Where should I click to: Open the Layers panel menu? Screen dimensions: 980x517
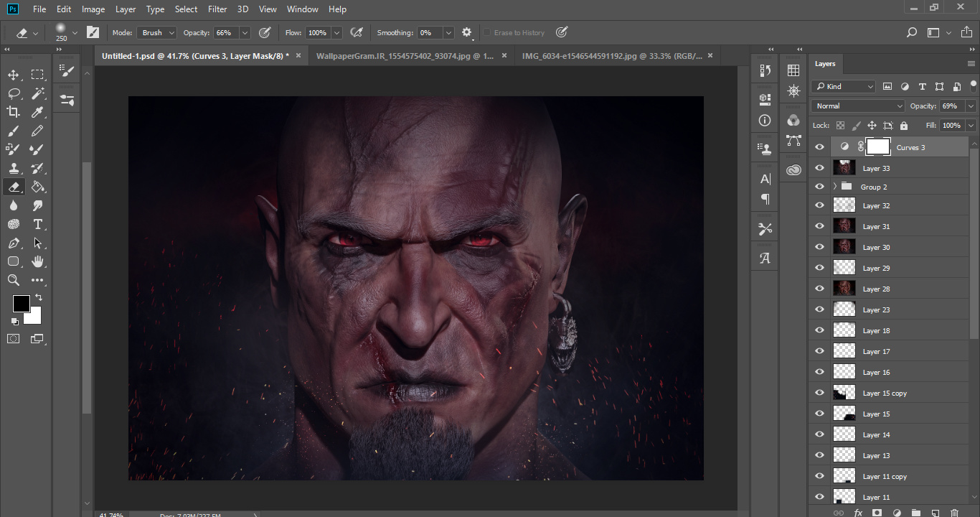pyautogui.click(x=971, y=64)
